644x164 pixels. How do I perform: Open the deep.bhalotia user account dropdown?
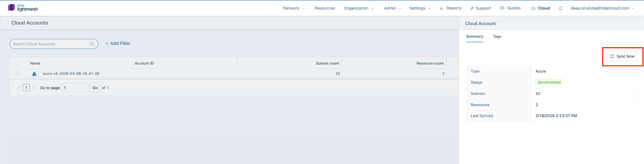(x=602, y=8)
